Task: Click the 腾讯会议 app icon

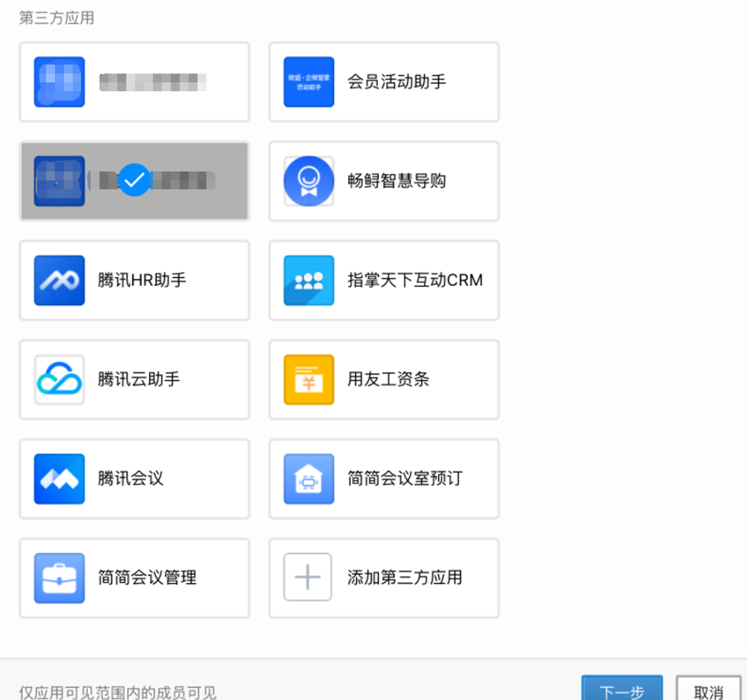Action: (59, 479)
